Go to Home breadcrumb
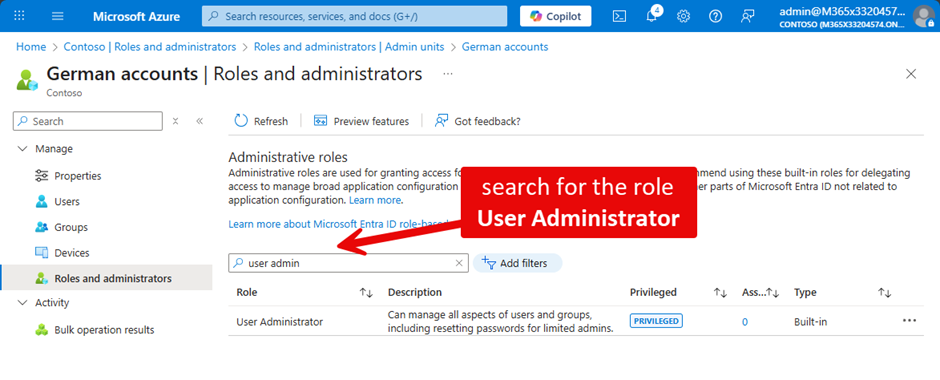940x380 pixels. (31, 46)
